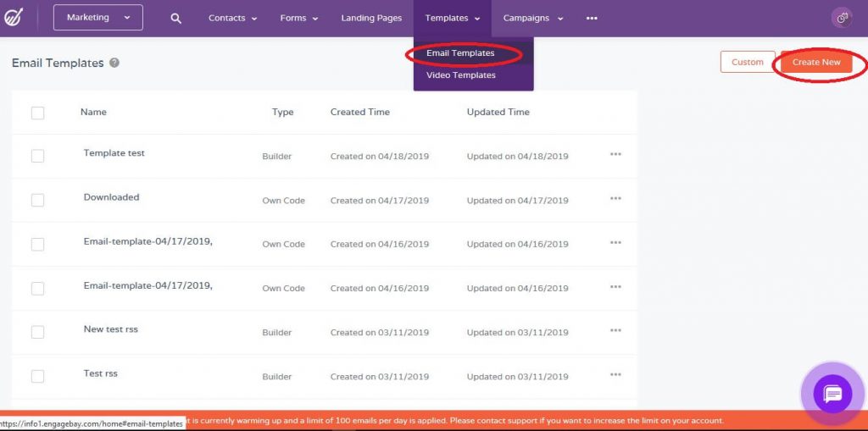The height and width of the screenshot is (431, 868).
Task: Open three-dot menu for Downloaded row
Action: pos(615,199)
